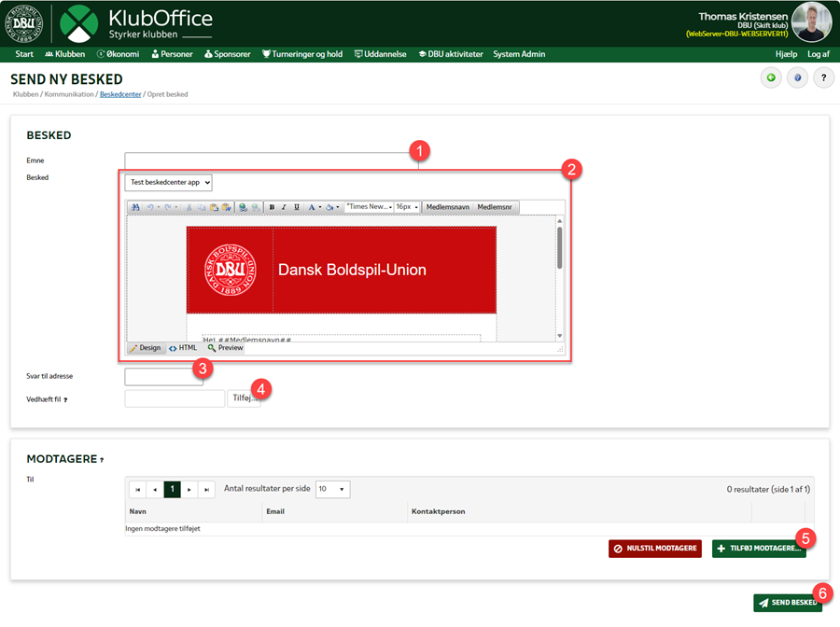Viewport: 840px width, 627px height.
Task: Go to first page of recipients
Action: click(138, 490)
